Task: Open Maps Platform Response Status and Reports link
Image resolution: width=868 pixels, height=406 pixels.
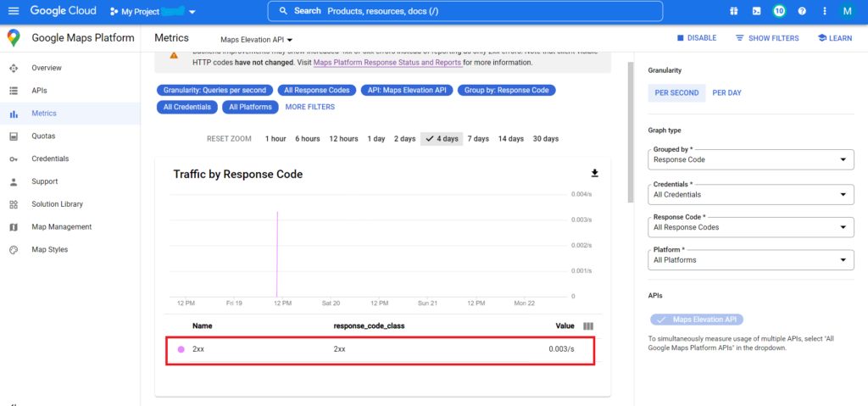Action: 387,63
